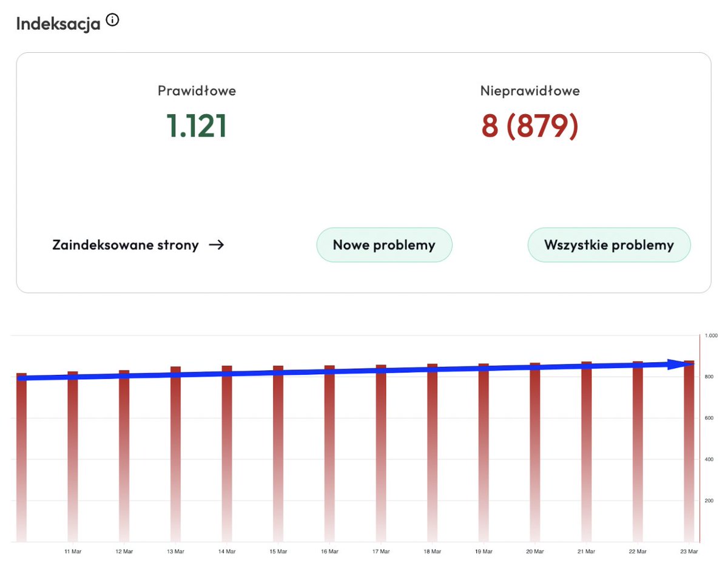Viewport: 728px width, 577px height.
Task: Click the 600 axis value label
Action: 710,418
